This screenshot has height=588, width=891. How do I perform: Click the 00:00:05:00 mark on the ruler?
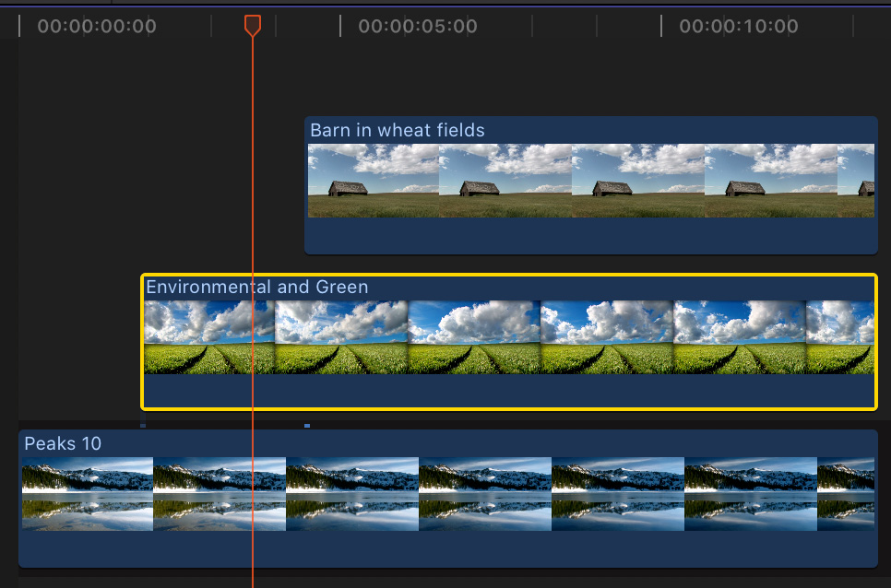coord(417,27)
